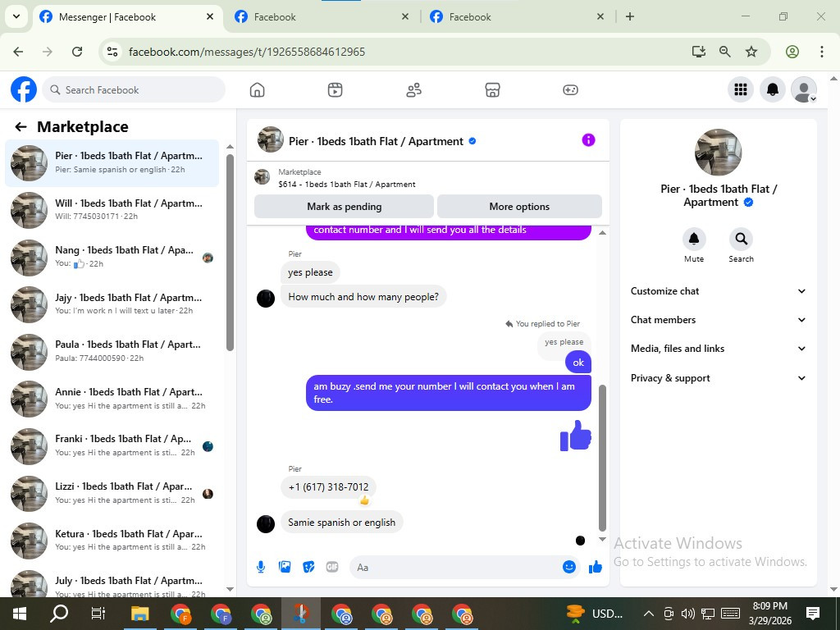Screen dimensions: 840x630
Task: Switch to the second Facebook tab
Action: [322, 16]
